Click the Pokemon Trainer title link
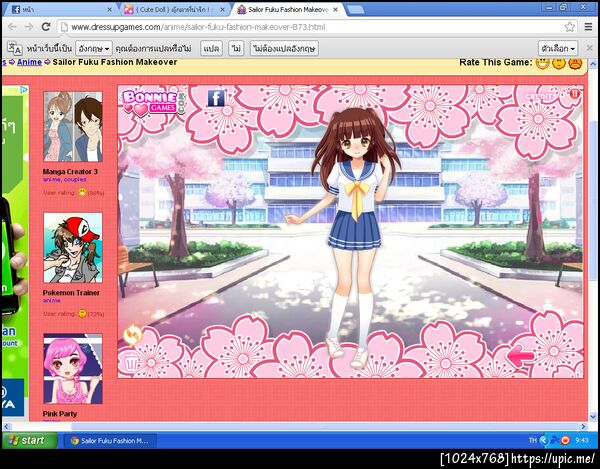This screenshot has width=600, height=469. (x=71, y=293)
